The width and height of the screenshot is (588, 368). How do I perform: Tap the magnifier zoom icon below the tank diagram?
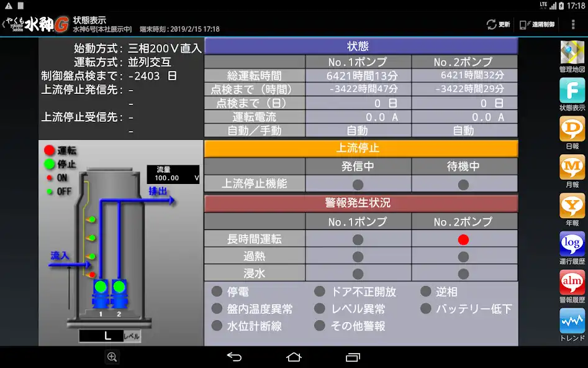coord(112,357)
